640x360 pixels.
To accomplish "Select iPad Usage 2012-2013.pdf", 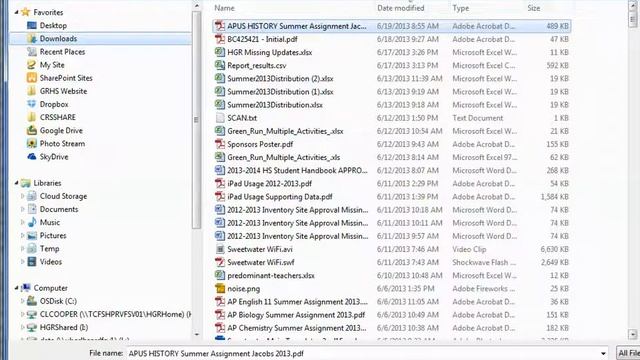I will tap(392, 184).
